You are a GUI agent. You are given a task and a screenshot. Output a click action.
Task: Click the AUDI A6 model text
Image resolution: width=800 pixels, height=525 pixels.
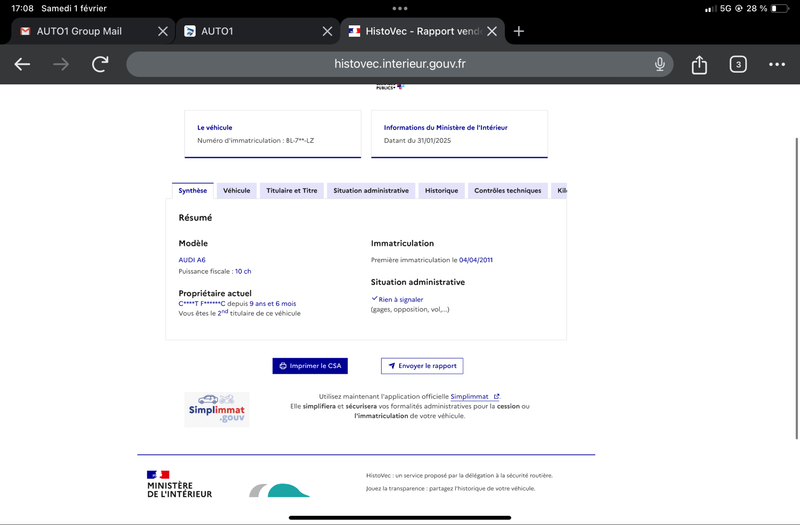coord(192,260)
